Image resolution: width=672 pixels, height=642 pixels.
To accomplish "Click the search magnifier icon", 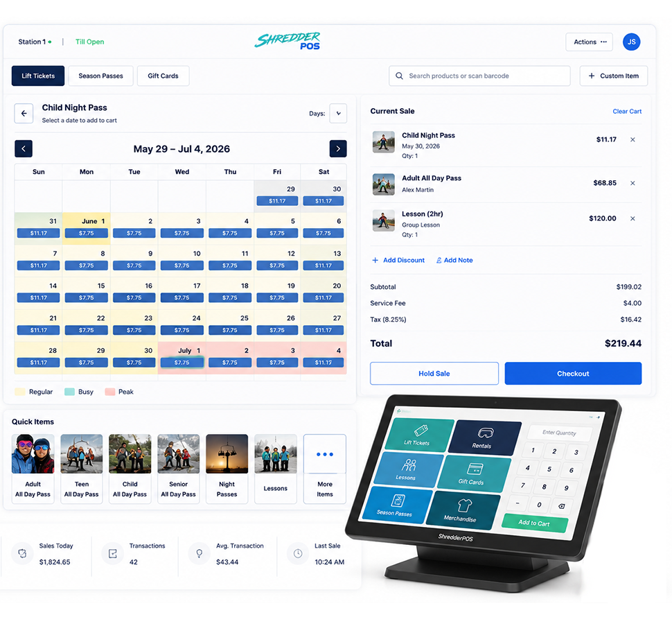I will pyautogui.click(x=399, y=76).
